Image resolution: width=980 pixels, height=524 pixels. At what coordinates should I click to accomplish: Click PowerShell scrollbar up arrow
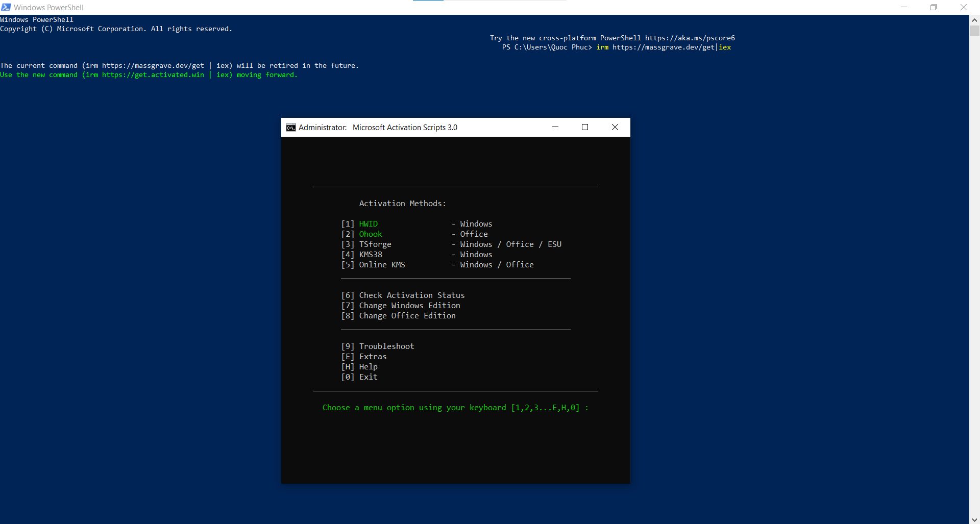point(974,20)
